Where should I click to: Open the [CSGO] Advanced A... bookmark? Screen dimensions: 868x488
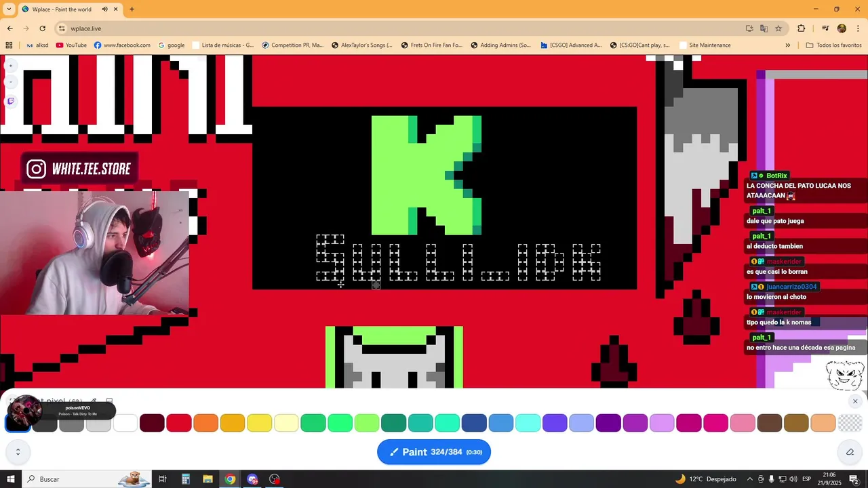tap(571, 45)
